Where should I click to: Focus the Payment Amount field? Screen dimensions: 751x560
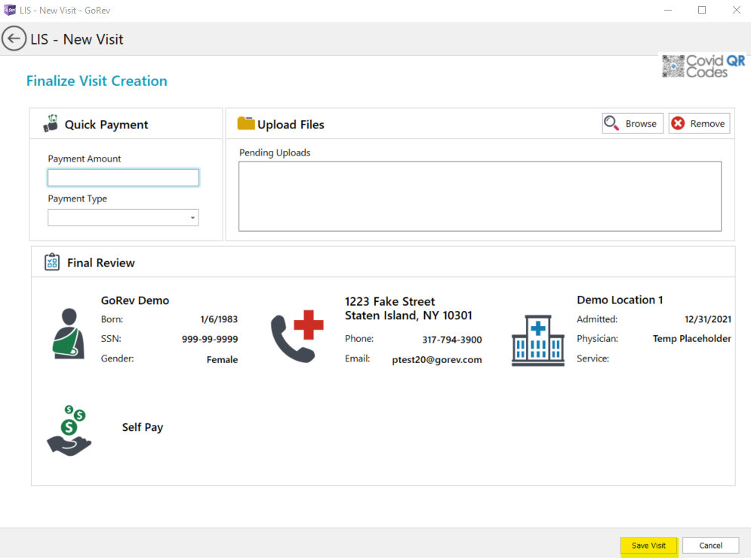123,177
